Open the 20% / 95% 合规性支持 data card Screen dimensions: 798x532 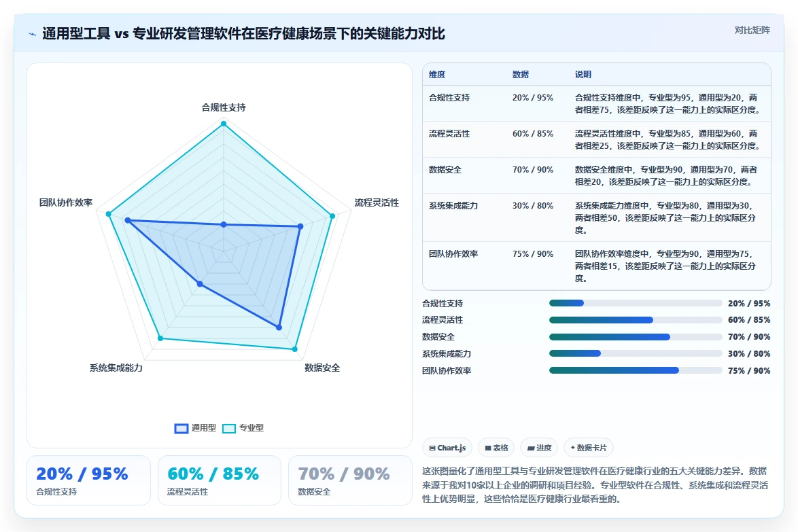pyautogui.click(x=88, y=480)
